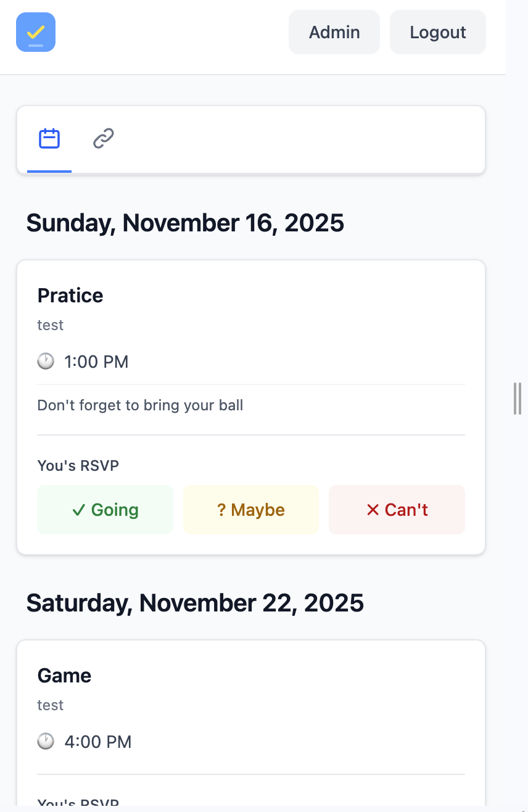Click the red X inside the Can't button
Viewport: 528px width, 812px height.
coord(373,510)
